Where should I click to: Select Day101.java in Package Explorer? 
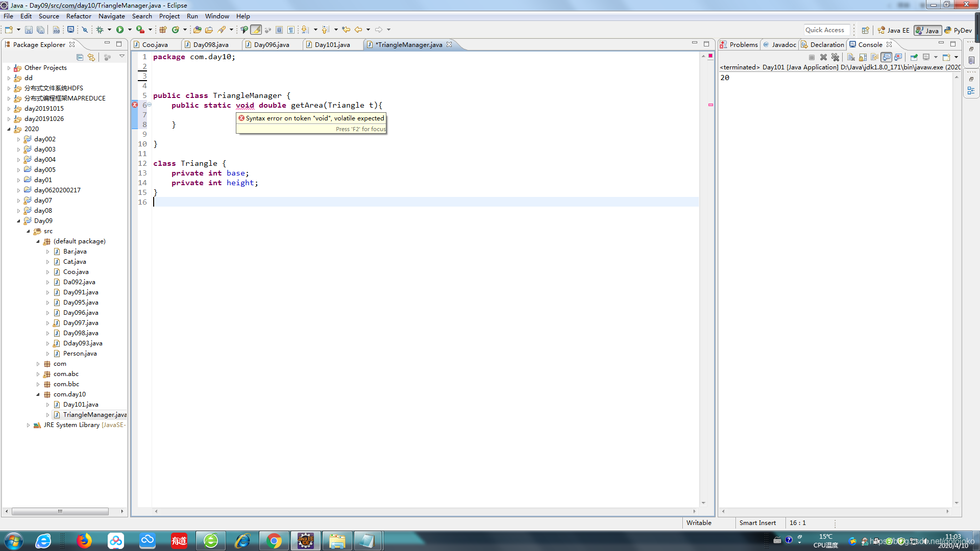pyautogui.click(x=81, y=405)
